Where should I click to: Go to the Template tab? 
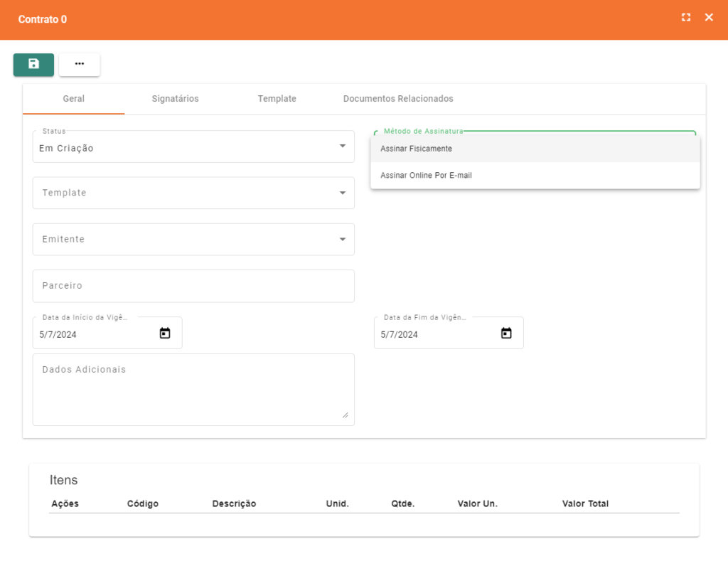tap(277, 99)
